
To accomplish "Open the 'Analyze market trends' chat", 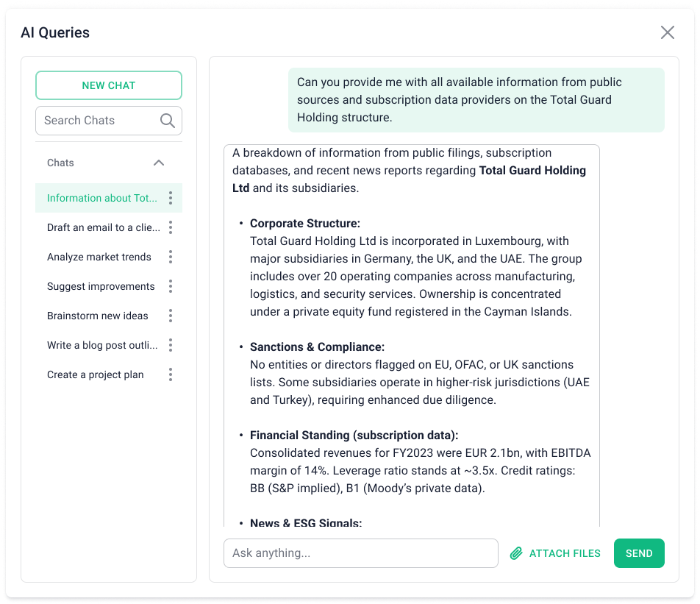I will pos(99,257).
